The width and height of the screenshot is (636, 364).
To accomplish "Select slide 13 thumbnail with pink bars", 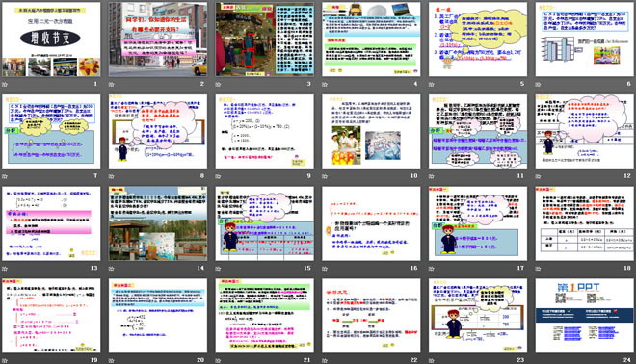I will 51,223.
